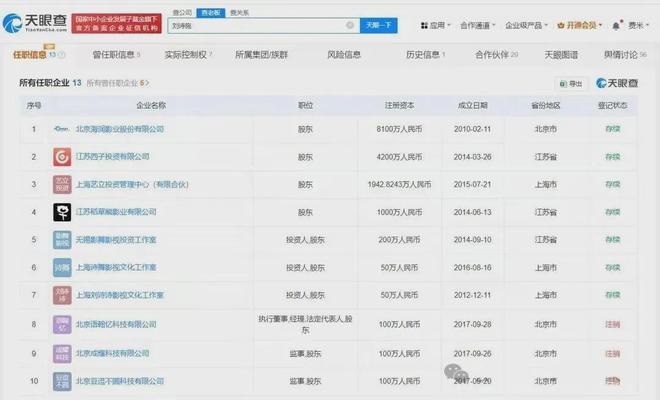
Task: Expand the 企业级产品 dropdown
Action: pos(527,26)
